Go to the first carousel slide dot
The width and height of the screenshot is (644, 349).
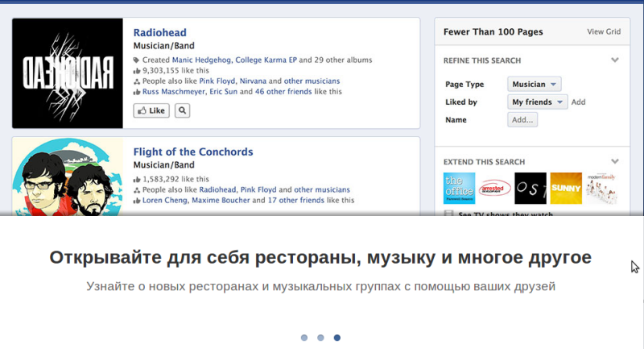304,338
